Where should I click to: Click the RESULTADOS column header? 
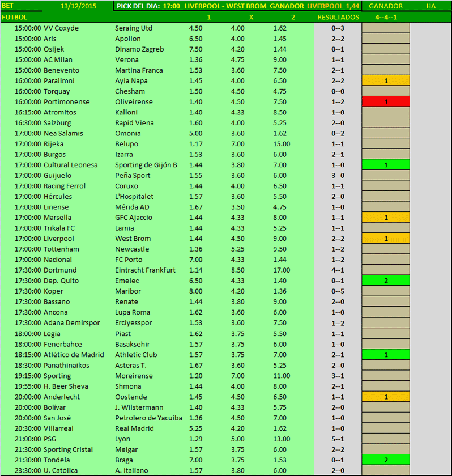click(x=338, y=18)
